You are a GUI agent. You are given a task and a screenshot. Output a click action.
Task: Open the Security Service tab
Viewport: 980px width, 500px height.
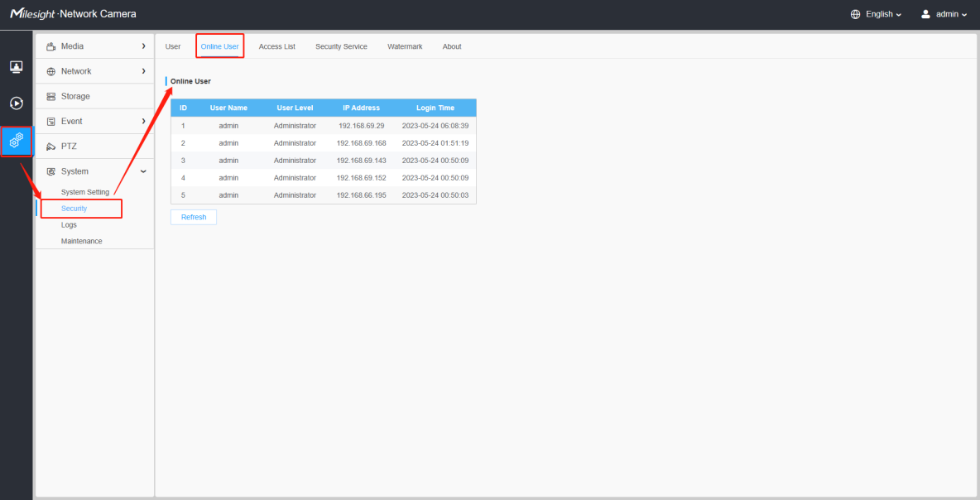point(341,46)
